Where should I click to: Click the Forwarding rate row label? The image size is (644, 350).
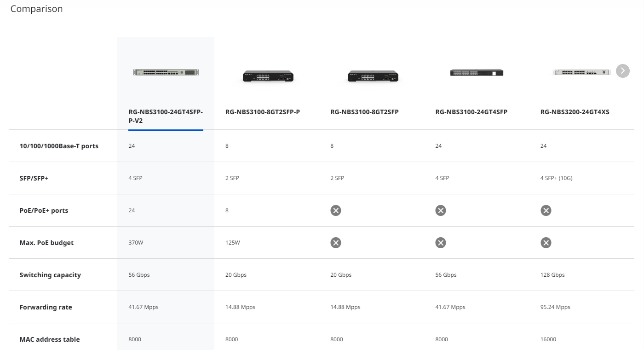[46, 307]
